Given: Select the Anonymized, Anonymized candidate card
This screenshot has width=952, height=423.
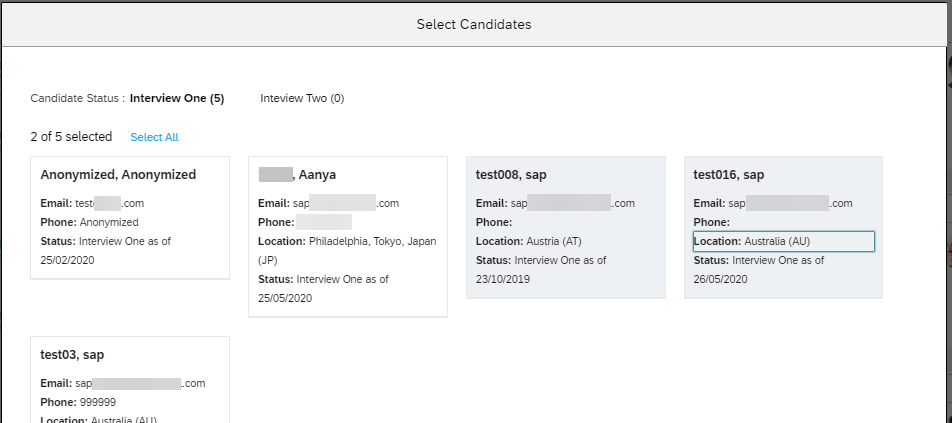Looking at the screenshot, I should [x=130, y=217].
